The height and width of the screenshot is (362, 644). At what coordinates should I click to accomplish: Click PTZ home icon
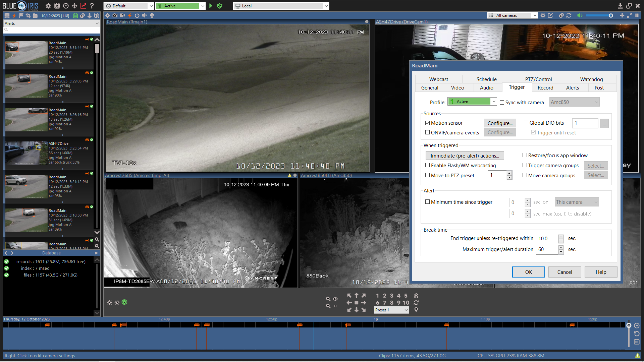point(416,296)
